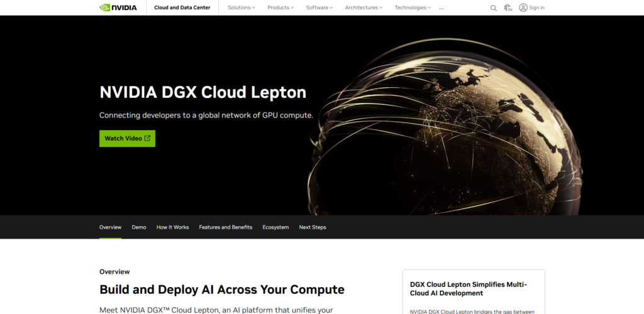
Task: Open Features and Benefits tab
Action: [226, 227]
